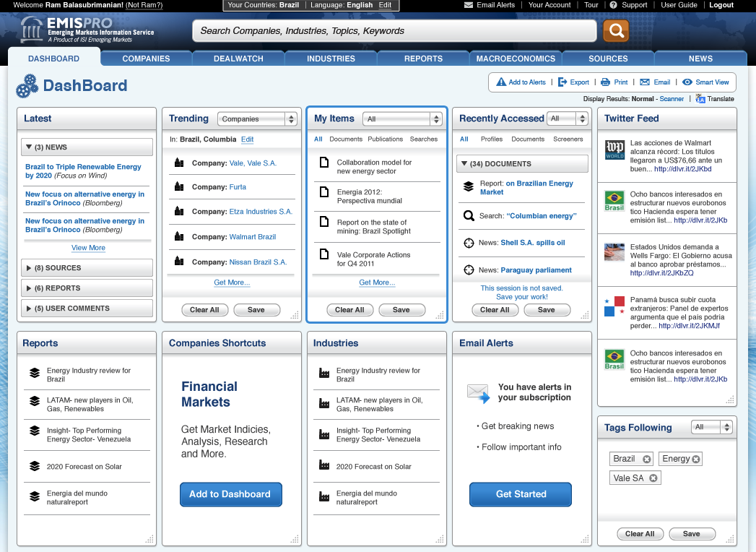Click the Washington Post World avatar in Twitter Feed
Viewport: 756px width, 552px height.
click(x=614, y=150)
